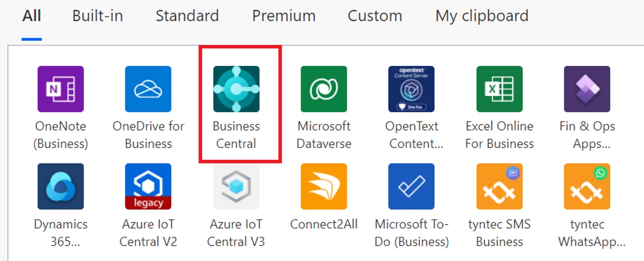This screenshot has height=261, width=644.
Task: Select the All connectors tab
Action: point(32,16)
